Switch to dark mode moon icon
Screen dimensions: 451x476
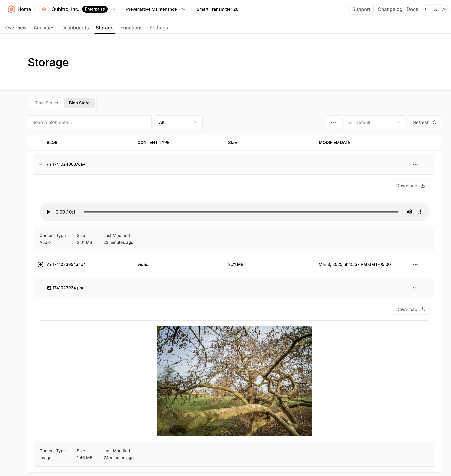pyautogui.click(x=435, y=9)
